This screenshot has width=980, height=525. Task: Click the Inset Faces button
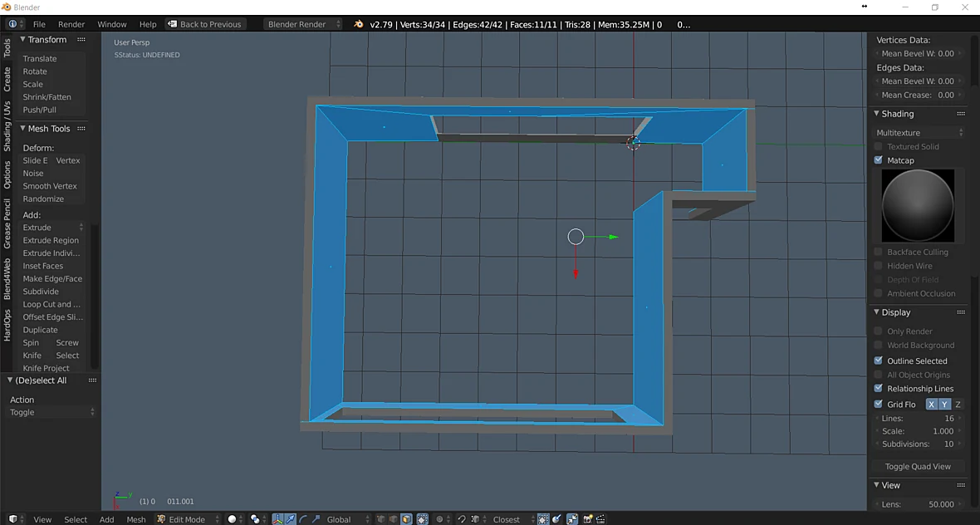(x=52, y=266)
